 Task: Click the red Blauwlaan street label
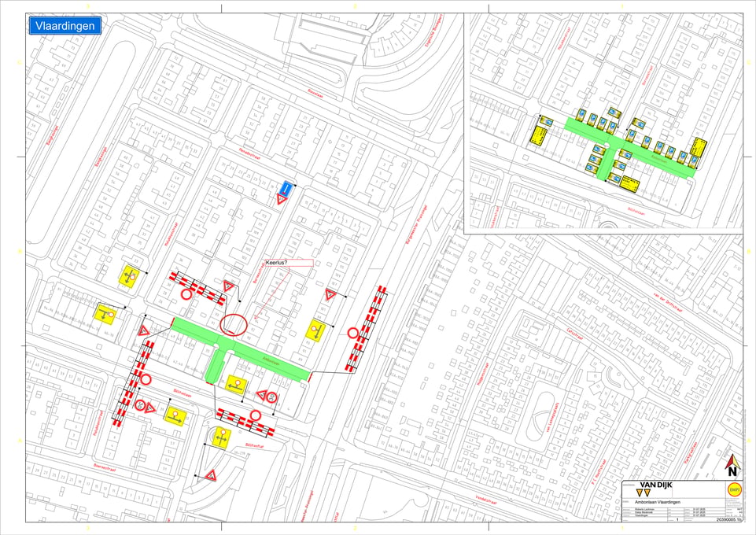tap(315, 94)
